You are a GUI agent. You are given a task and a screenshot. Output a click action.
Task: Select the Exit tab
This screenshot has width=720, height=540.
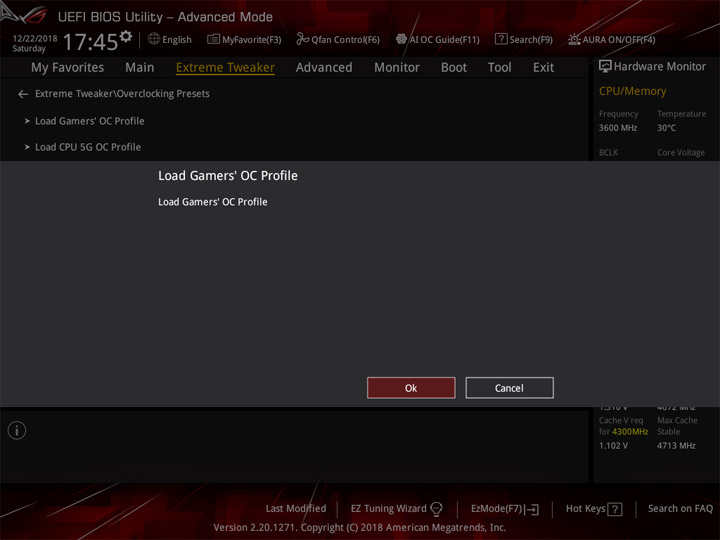coord(543,68)
